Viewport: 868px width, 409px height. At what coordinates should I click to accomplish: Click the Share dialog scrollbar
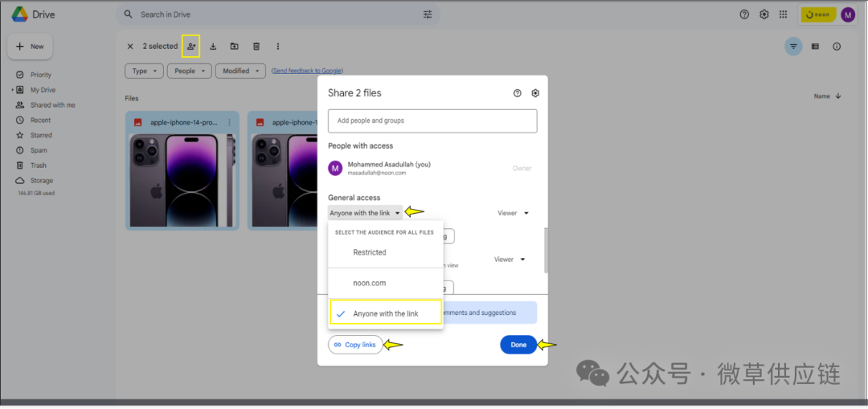pyautogui.click(x=546, y=250)
